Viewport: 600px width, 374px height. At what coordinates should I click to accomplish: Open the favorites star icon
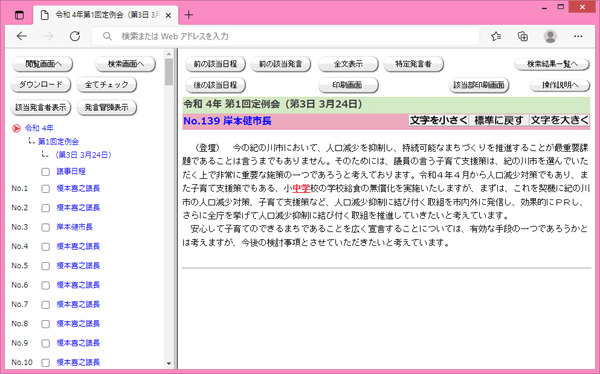pos(496,36)
